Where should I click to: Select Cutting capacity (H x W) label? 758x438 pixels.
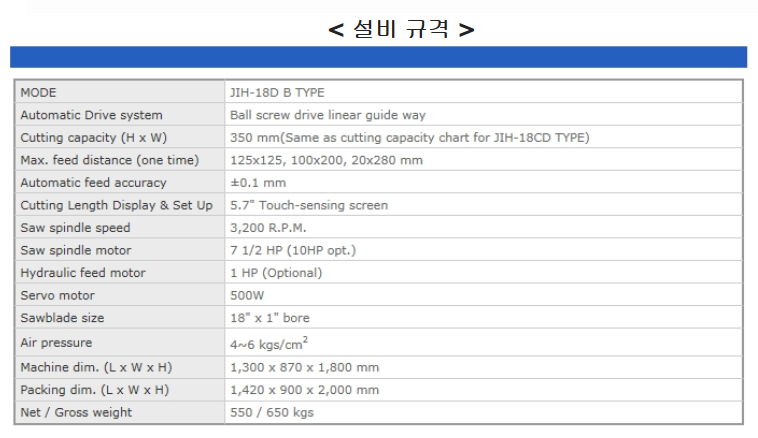tap(93, 138)
